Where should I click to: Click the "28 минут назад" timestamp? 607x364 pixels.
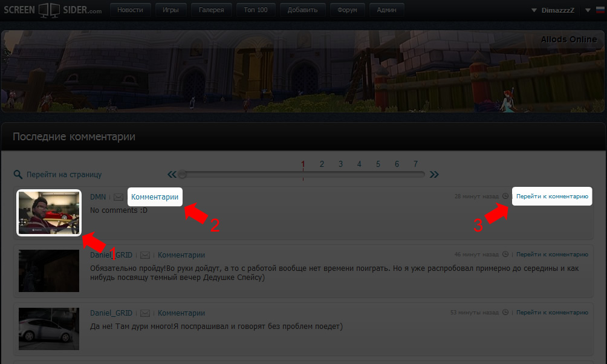pyautogui.click(x=476, y=197)
